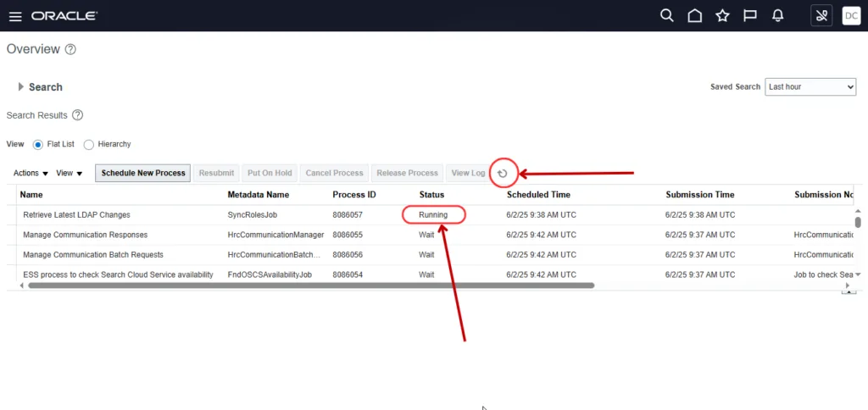Open Favorites star icon
The width and height of the screenshot is (868, 410).
click(722, 16)
